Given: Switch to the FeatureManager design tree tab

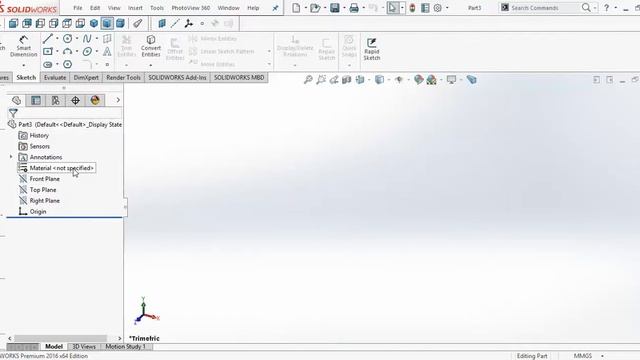Looking at the screenshot, I should point(16,100).
